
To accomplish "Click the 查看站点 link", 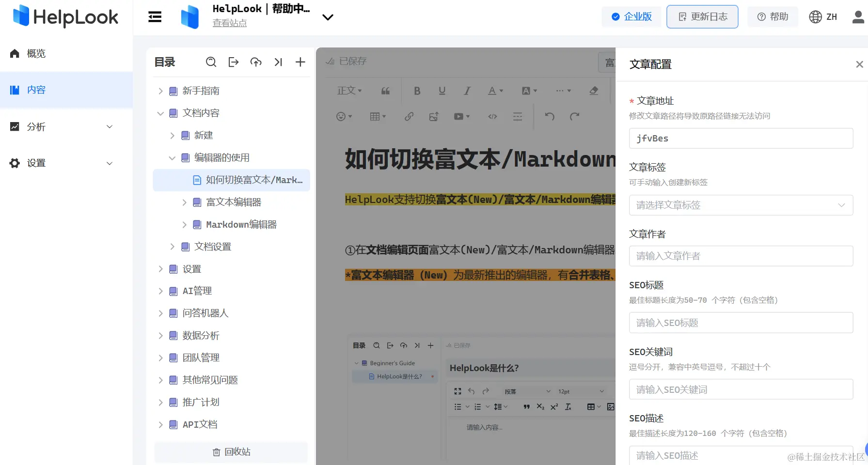I will click(230, 23).
